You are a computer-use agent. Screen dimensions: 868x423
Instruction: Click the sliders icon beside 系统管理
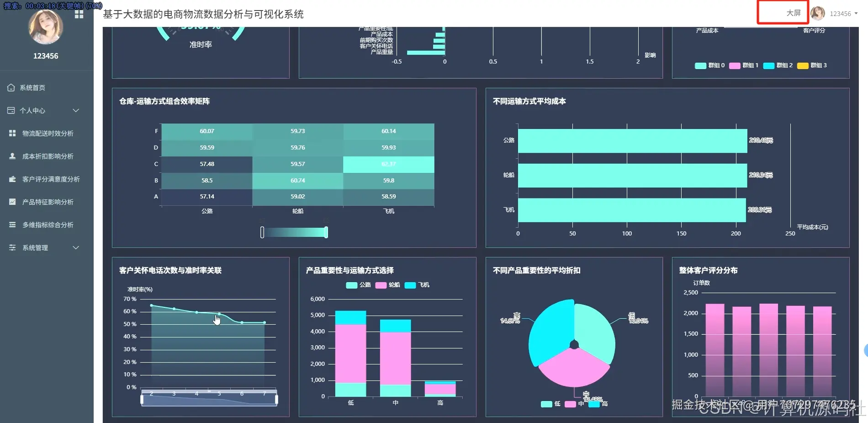point(12,247)
